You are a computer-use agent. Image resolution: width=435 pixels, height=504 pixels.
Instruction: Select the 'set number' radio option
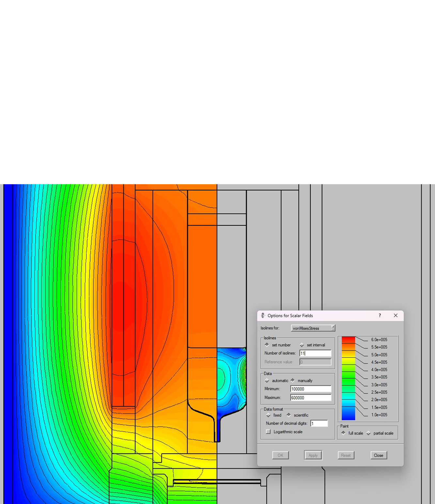[x=267, y=345]
